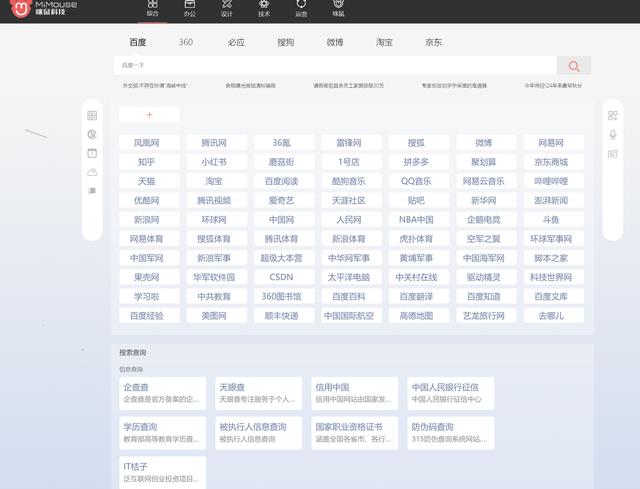Open the 京东商城 link
Screen dimensions: 640x489
pyautogui.click(x=554, y=162)
